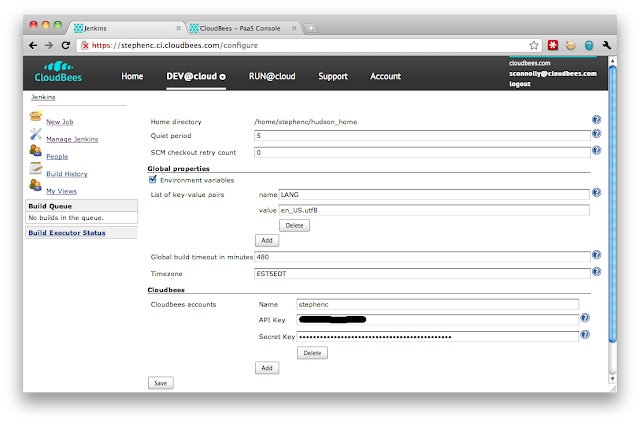Click the People sidebar icon
Screen dimensions: 640x424
(x=35, y=153)
